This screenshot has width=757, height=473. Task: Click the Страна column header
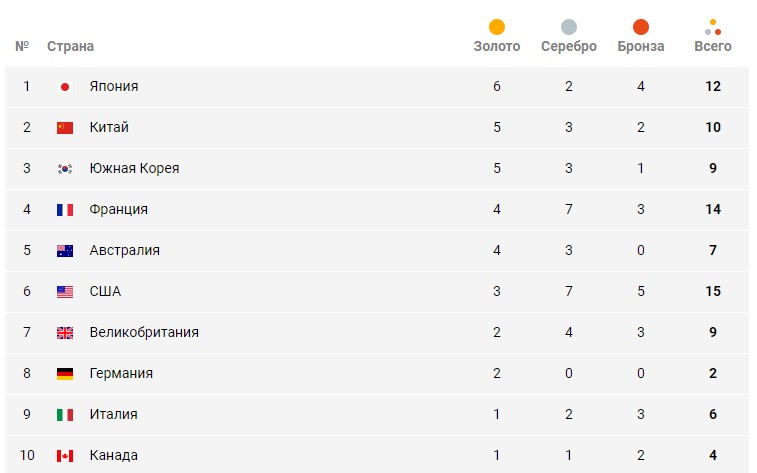coord(70,46)
